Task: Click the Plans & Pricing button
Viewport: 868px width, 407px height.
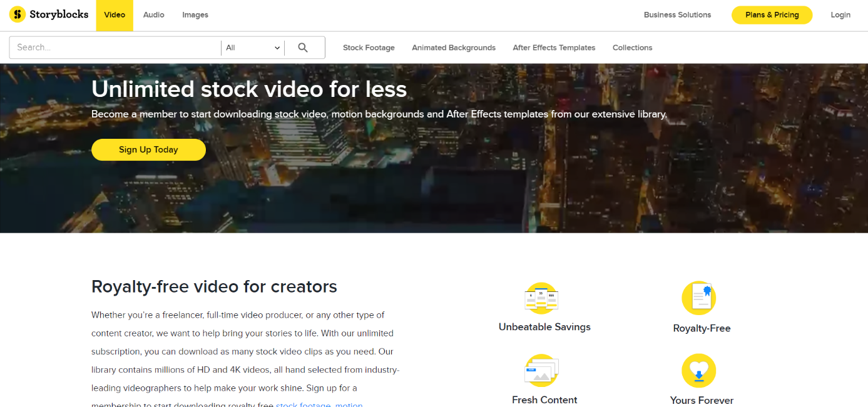Action: [772, 15]
